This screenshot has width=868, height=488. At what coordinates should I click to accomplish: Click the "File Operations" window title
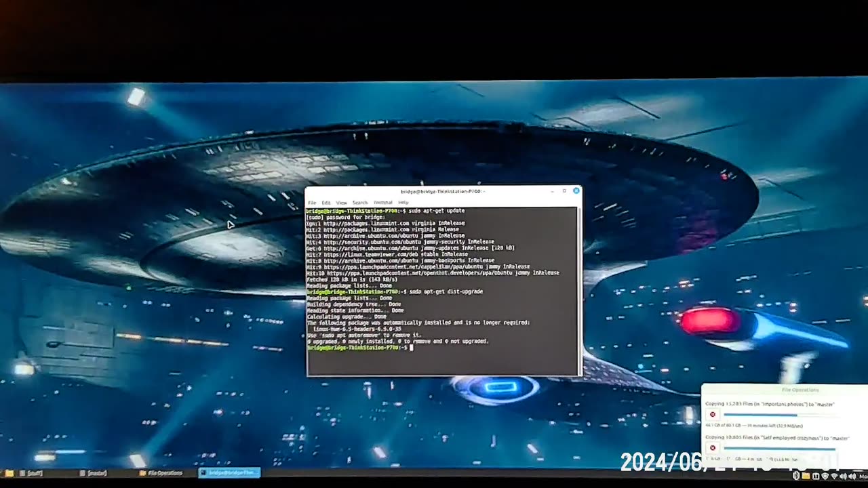(800, 390)
